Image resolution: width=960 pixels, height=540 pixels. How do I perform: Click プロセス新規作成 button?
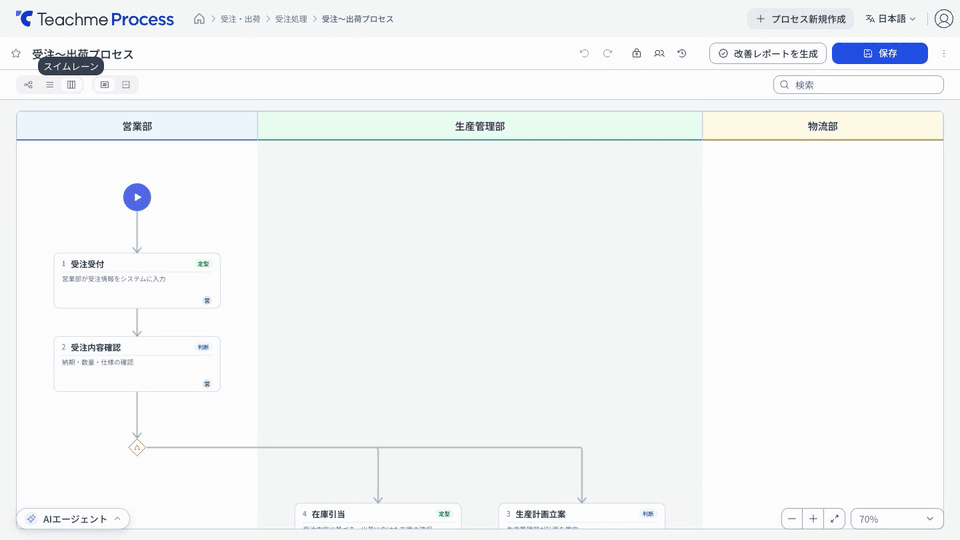[x=801, y=19]
